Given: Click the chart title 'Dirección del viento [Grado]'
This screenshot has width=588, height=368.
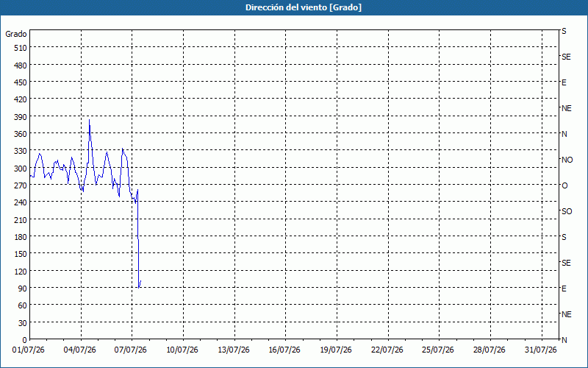Looking at the screenshot, I should click(304, 7).
